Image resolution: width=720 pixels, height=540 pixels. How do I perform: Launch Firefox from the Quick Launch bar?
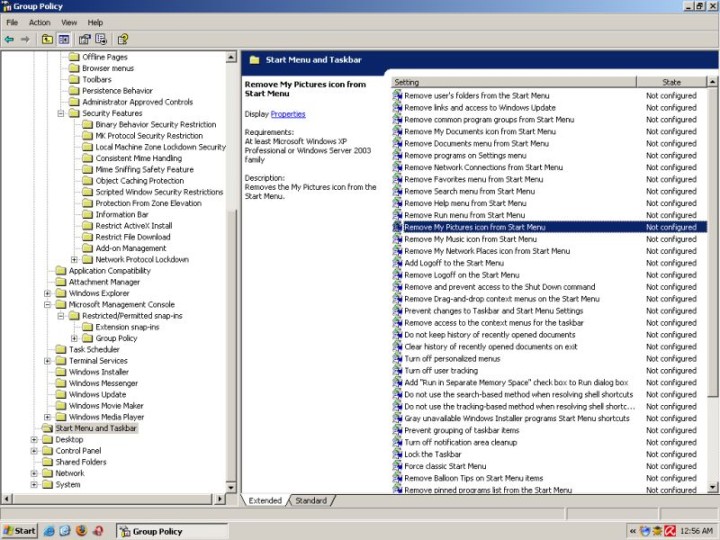pos(81,531)
